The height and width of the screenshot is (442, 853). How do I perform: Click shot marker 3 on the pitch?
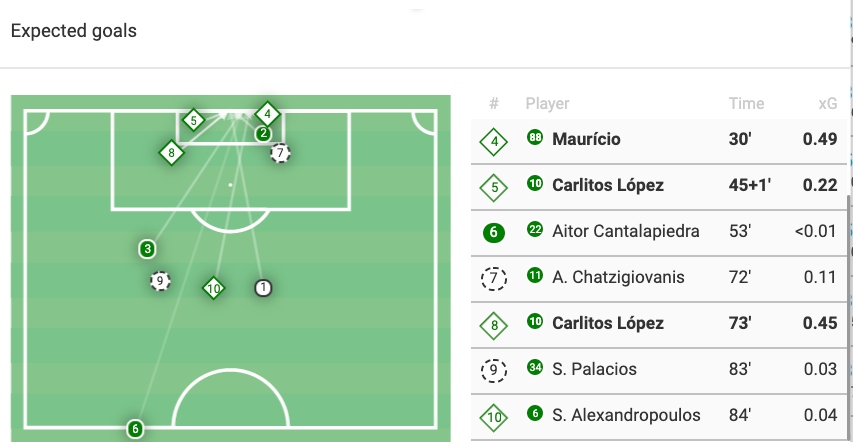[x=148, y=248]
